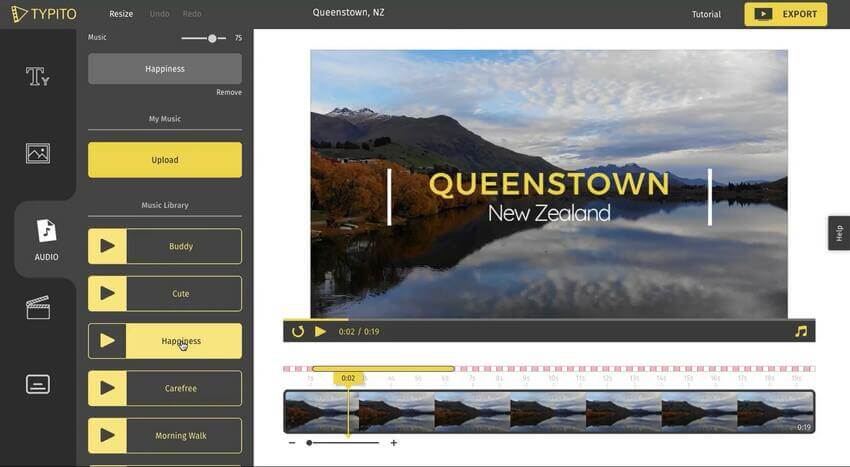Play preview of Carefree track
850x467 pixels.
[x=107, y=388]
